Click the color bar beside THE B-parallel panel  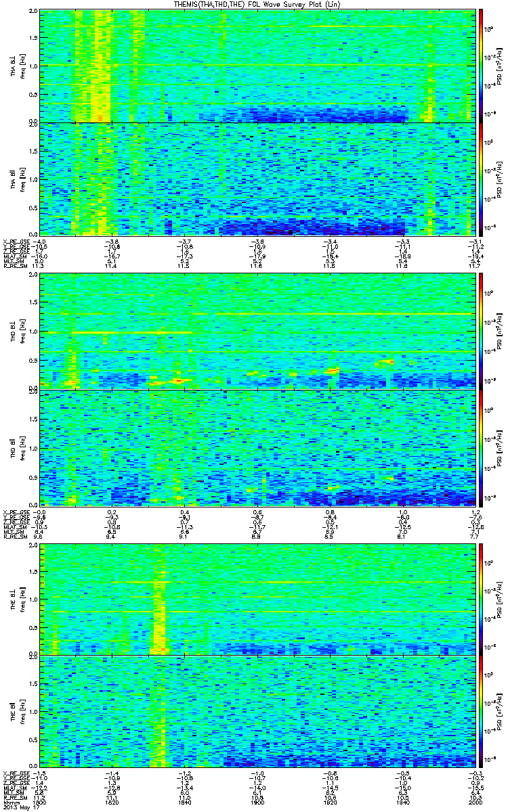pyautogui.click(x=481, y=710)
